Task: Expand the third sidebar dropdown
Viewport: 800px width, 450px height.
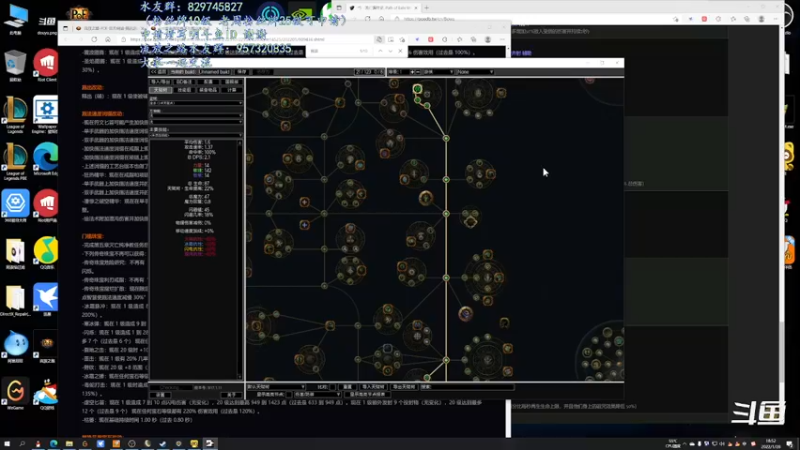Action: pos(196,122)
